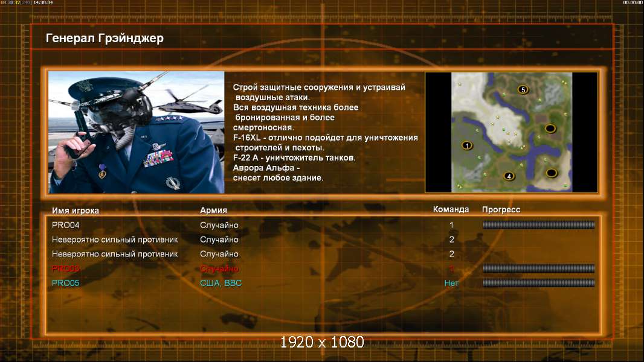Click line 'F-22 A - уничтожитель танков.'

(x=294, y=158)
